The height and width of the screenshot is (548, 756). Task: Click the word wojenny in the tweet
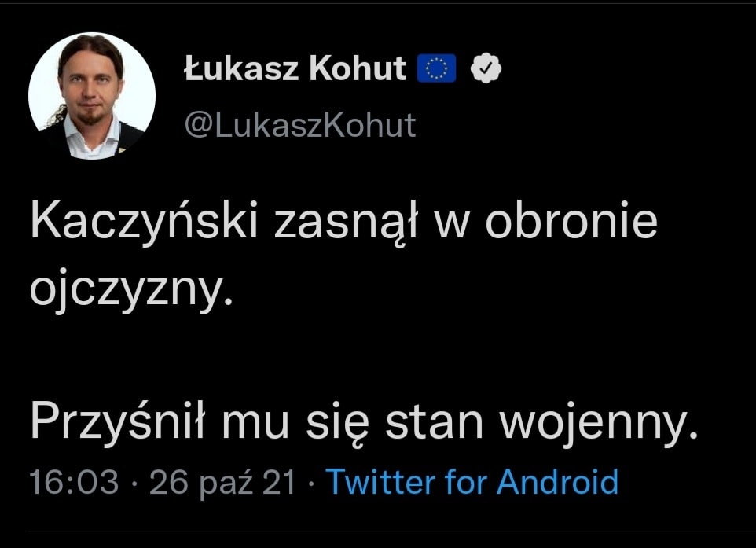point(594,425)
